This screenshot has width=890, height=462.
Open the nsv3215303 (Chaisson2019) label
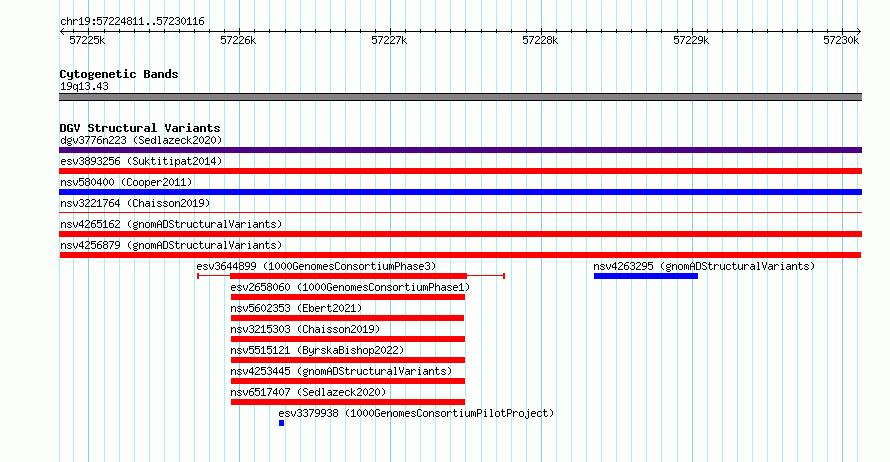pyautogui.click(x=305, y=329)
